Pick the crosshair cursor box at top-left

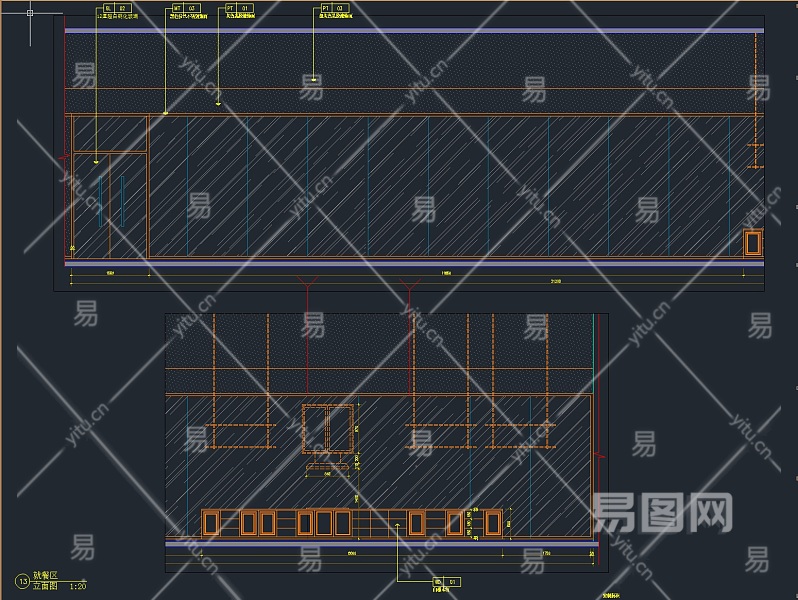[x=30, y=13]
